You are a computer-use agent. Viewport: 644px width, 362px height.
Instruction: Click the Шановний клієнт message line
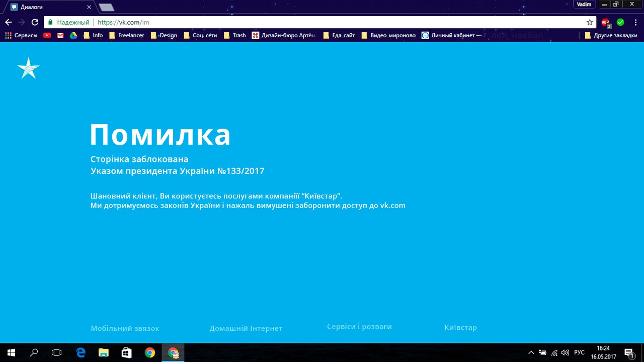[x=216, y=196]
